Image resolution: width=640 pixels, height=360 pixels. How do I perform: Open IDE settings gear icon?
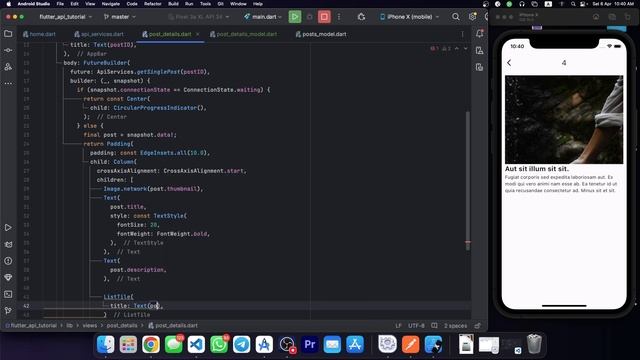(473, 17)
